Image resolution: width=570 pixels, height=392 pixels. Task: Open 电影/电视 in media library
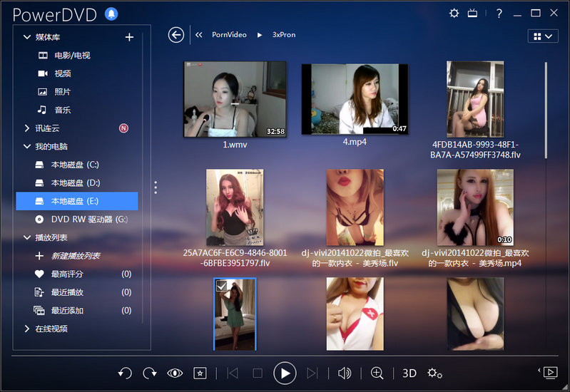72,55
